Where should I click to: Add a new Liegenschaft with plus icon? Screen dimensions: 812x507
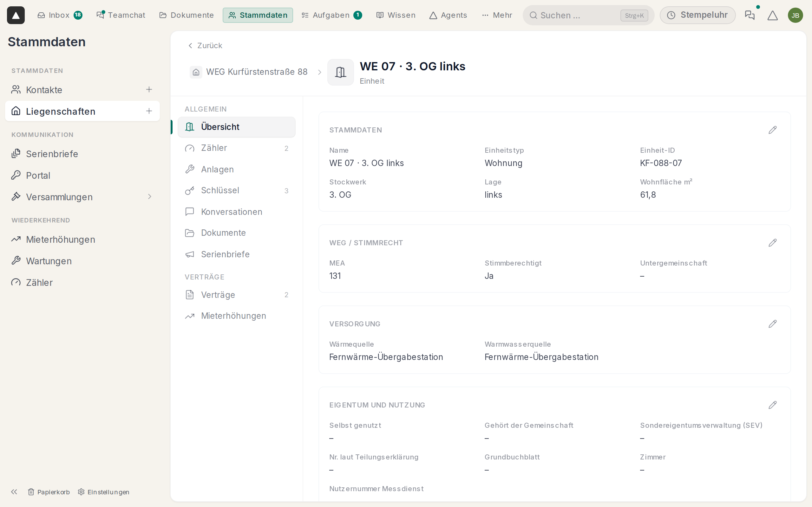[x=149, y=111]
